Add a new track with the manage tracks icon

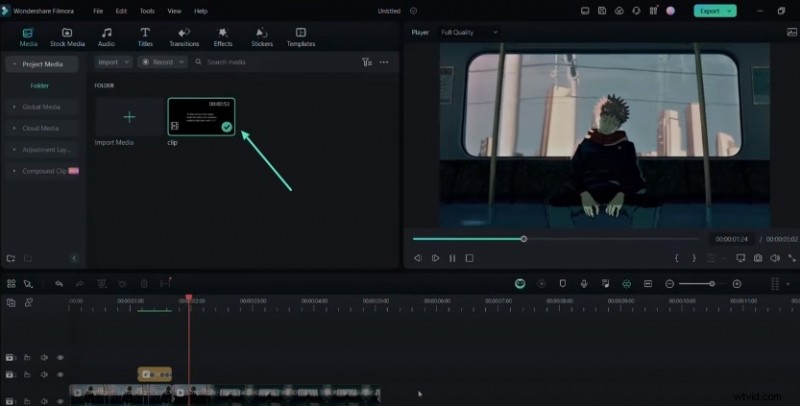click(11, 302)
